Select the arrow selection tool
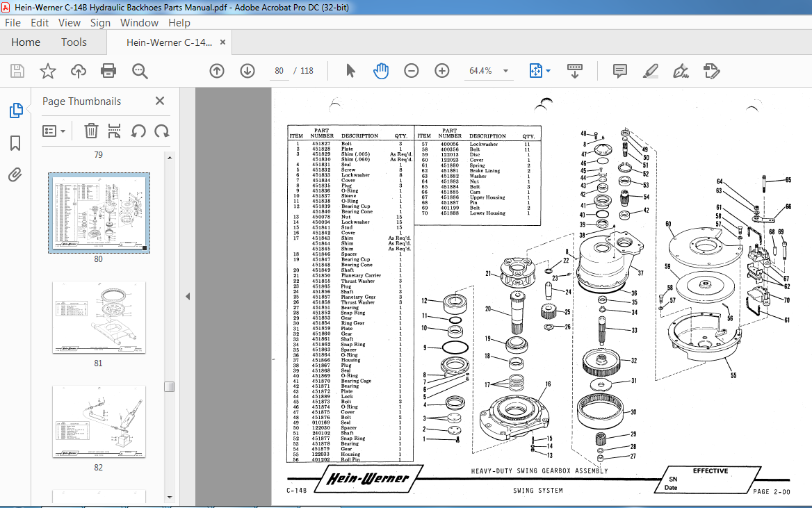The image size is (812, 508). coord(350,71)
